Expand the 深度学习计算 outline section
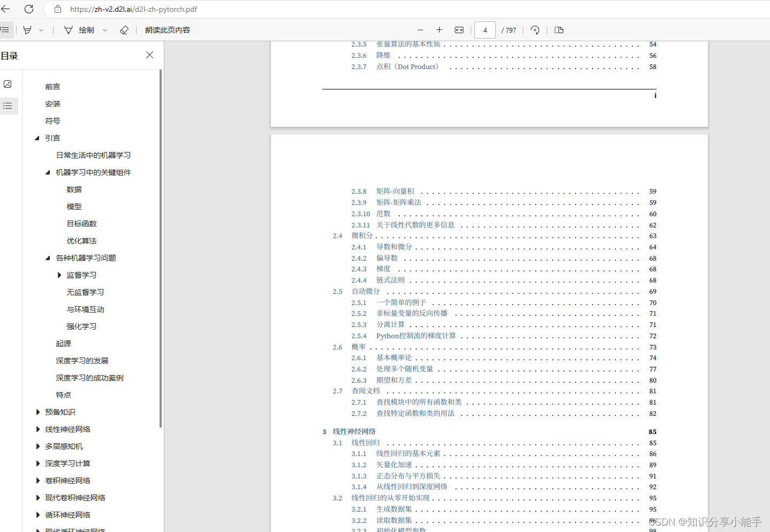The width and height of the screenshot is (770, 532). coord(37,463)
